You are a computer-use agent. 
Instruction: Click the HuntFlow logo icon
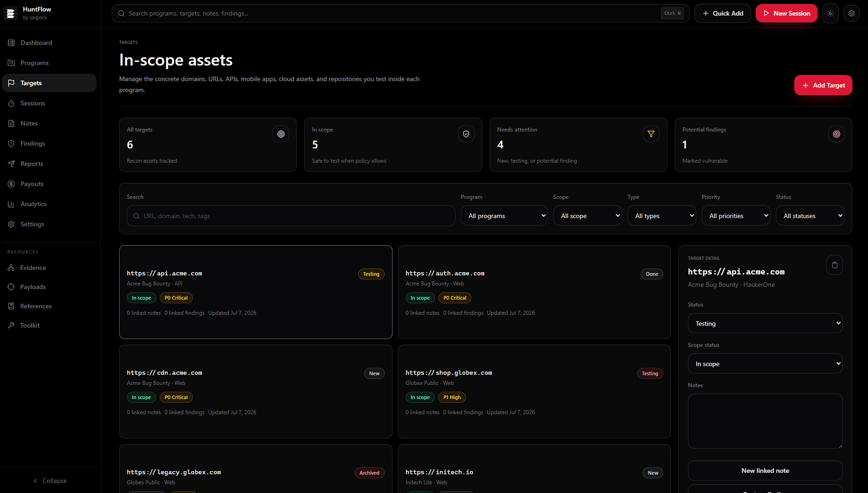pos(11,13)
